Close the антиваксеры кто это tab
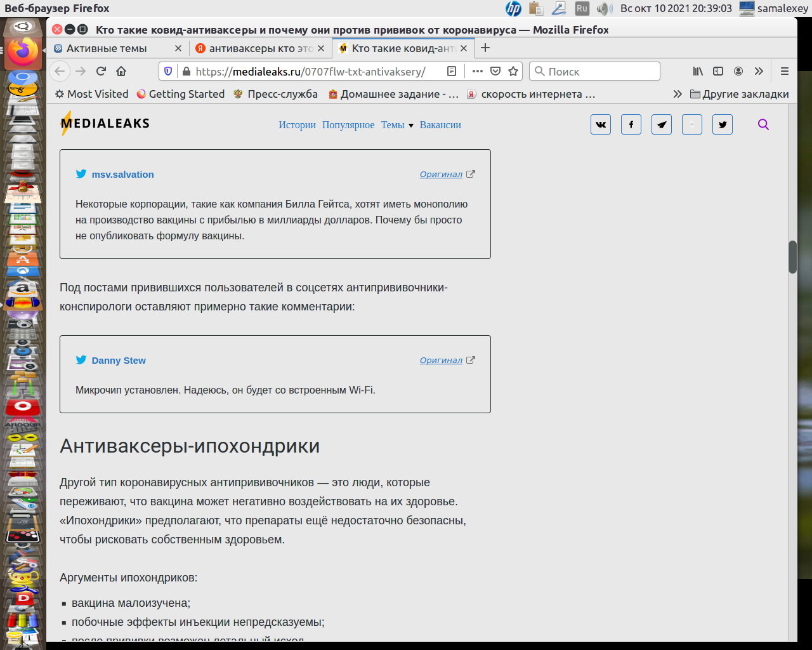 321,48
